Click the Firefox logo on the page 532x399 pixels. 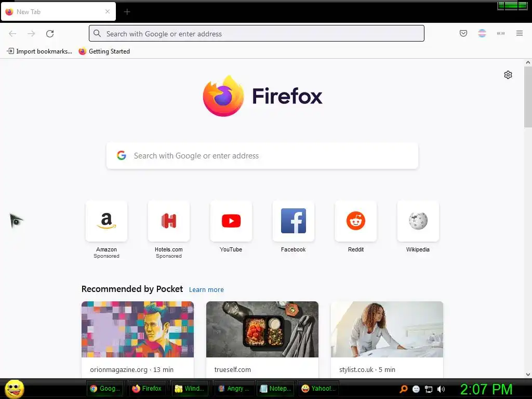pyautogui.click(x=223, y=96)
